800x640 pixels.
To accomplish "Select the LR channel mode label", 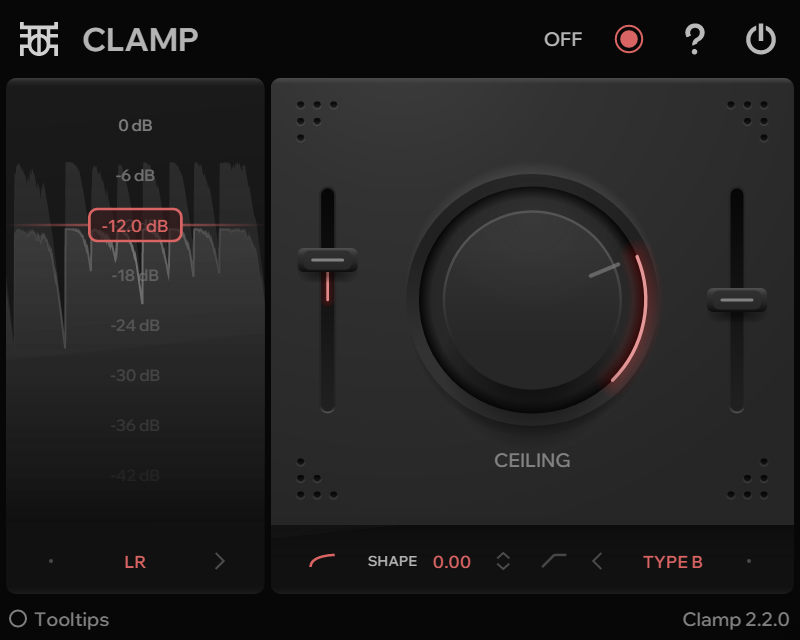I will click(x=135, y=562).
